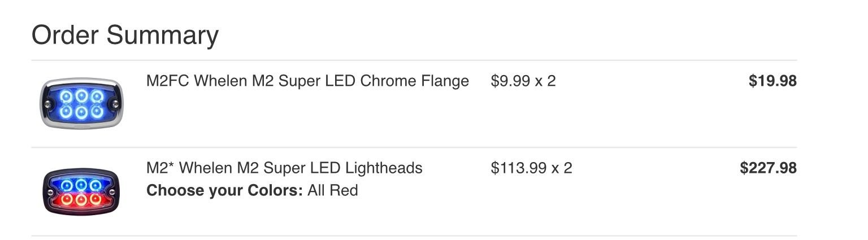
Task: Open the M2* Whelen Super LED Lightheads name
Action: click(284, 168)
